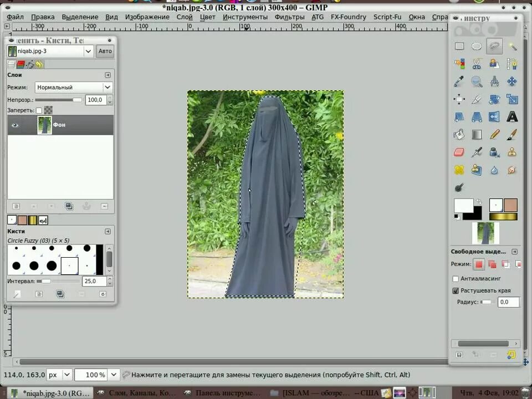
Task: Click the Авто button
Action: (x=105, y=51)
